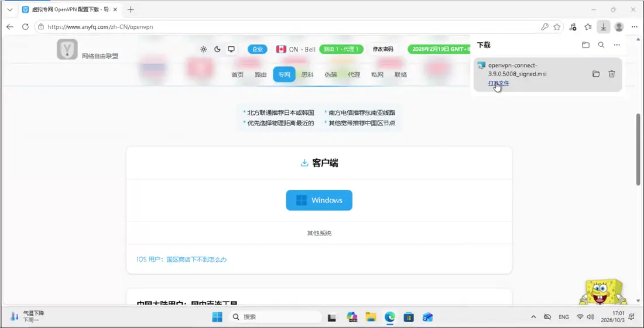644x328 pixels.
Task: Open Task View on the taskbar
Action: click(332, 317)
